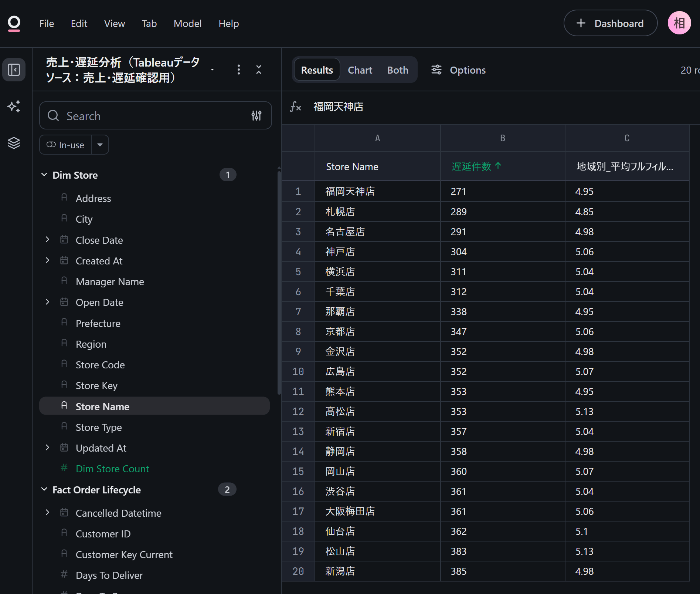Click the fx formula icon
Viewport: 700px width, 594px height.
coord(296,107)
